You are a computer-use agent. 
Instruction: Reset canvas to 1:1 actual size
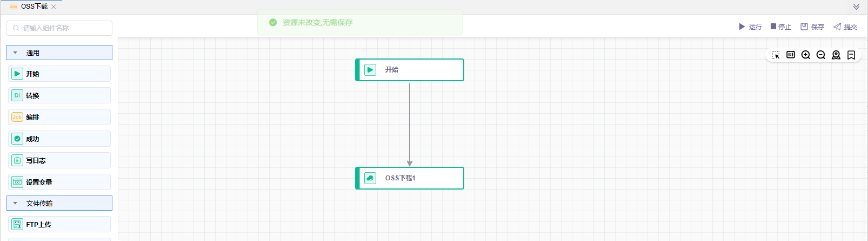(x=791, y=55)
